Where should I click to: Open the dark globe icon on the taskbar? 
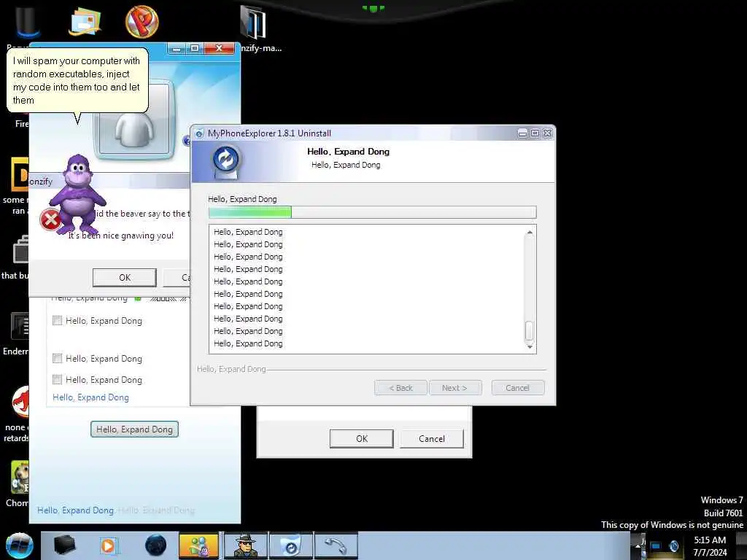[156, 545]
